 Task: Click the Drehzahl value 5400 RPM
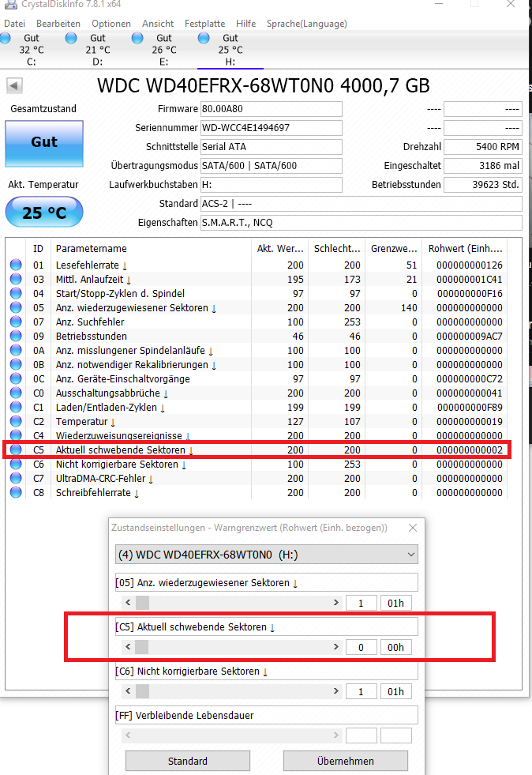pyautogui.click(x=483, y=147)
